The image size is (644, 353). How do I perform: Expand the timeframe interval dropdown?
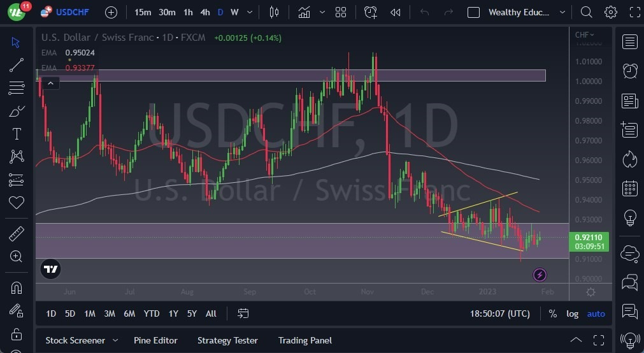(249, 12)
